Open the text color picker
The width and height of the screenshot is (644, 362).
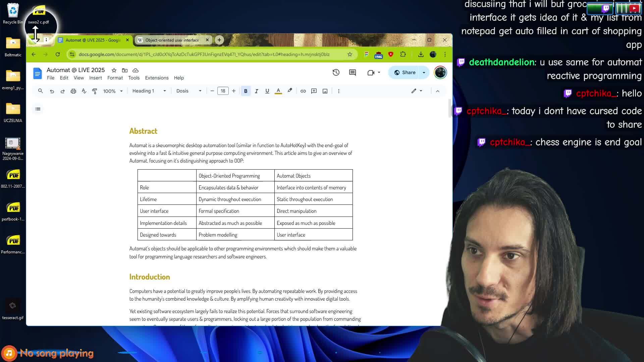coord(278,91)
